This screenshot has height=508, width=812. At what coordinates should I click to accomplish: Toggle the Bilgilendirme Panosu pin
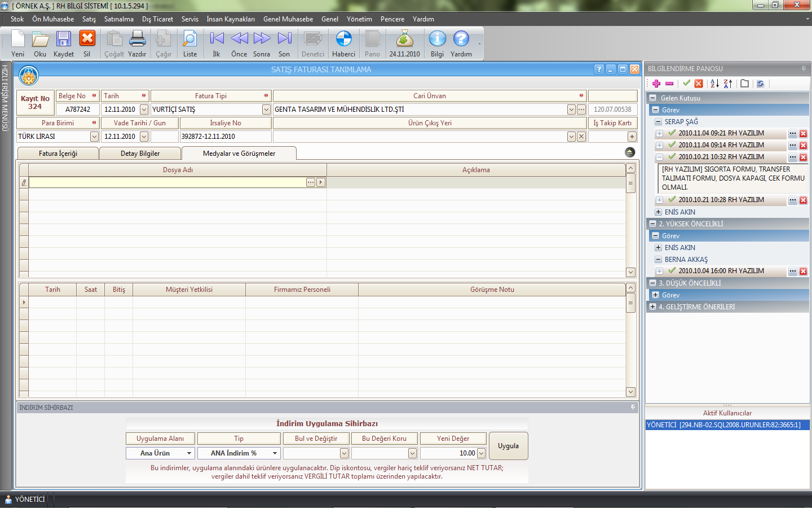tap(804, 68)
